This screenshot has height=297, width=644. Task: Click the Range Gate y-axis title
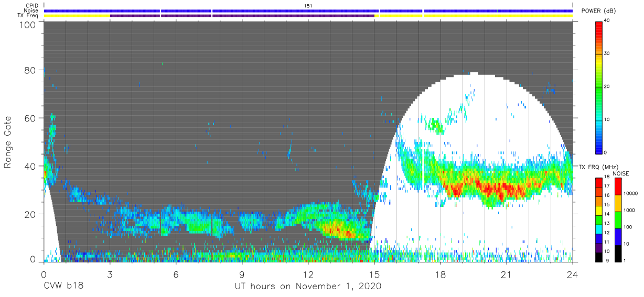pyautogui.click(x=8, y=142)
